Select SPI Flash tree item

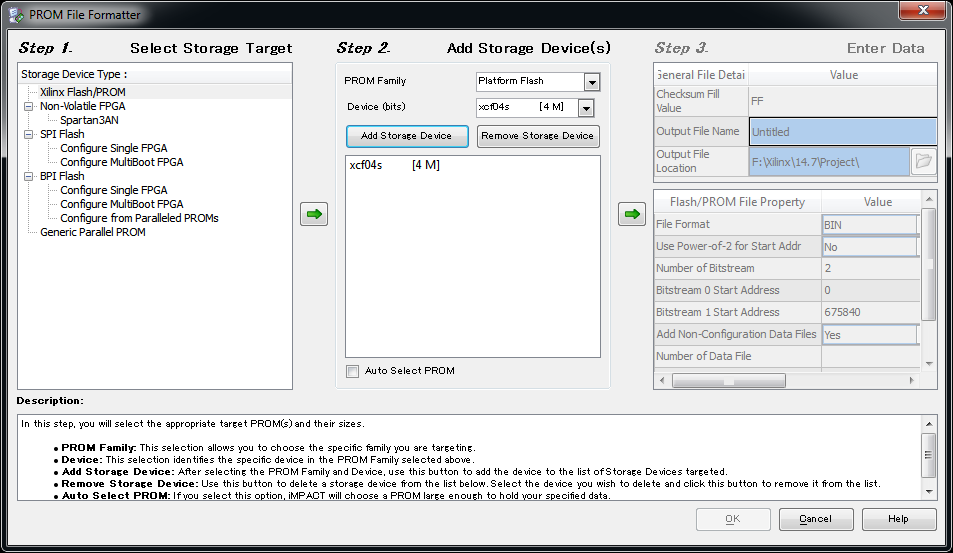pos(62,134)
